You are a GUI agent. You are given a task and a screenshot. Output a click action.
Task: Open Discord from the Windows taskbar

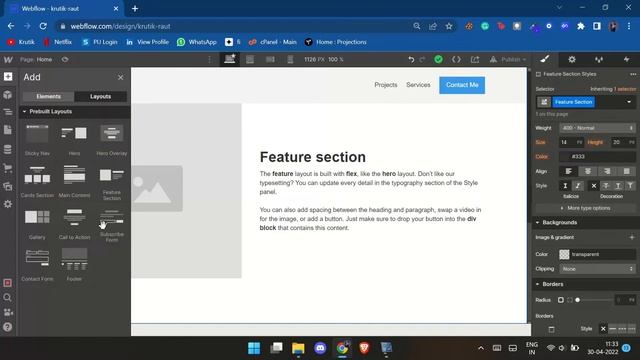(320, 348)
